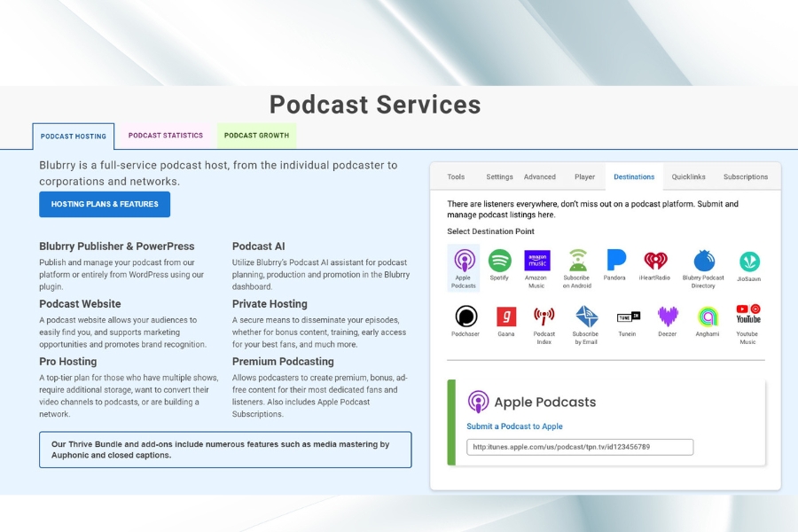Open the Podcast Statistics tab
The width and height of the screenshot is (798, 532).
pyautogui.click(x=166, y=136)
